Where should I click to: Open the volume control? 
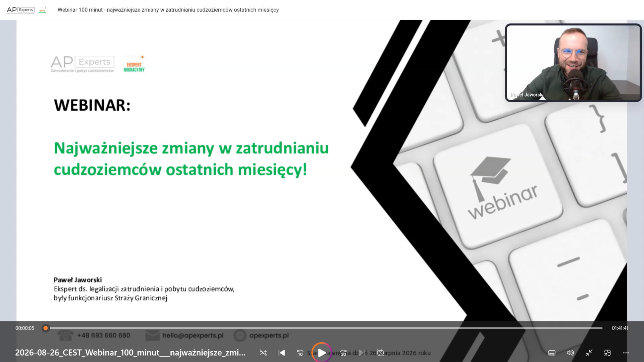(x=570, y=353)
